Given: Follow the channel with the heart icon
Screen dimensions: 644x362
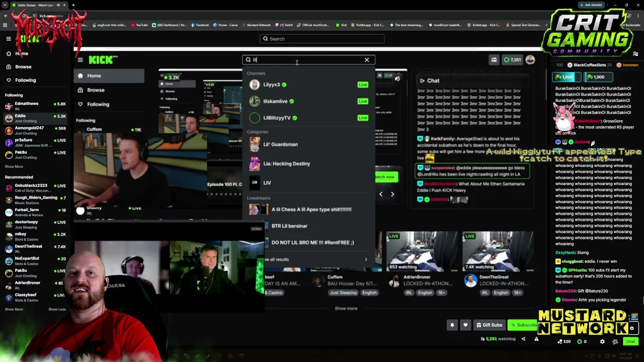Looking at the screenshot, I should point(465,325).
